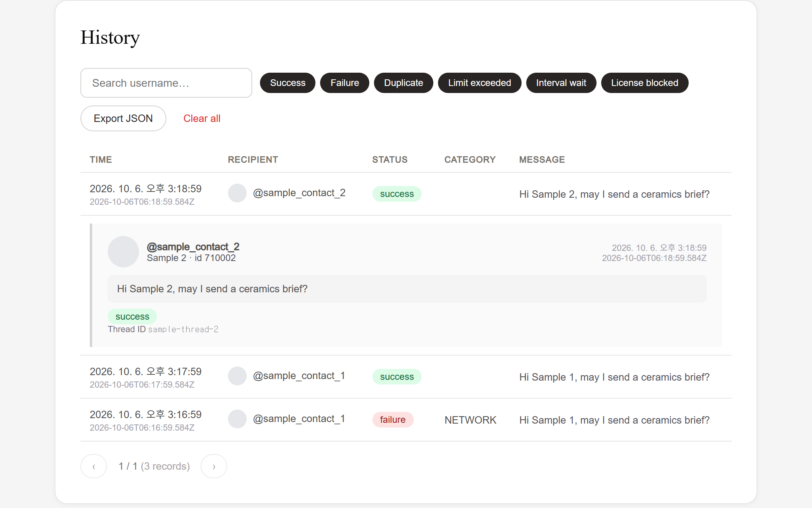The width and height of the screenshot is (812, 508).
Task: Click the History heading
Action: (x=110, y=38)
